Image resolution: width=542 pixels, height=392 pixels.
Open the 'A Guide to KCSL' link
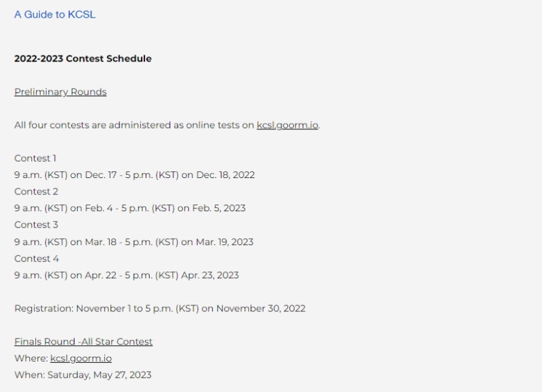[55, 14]
